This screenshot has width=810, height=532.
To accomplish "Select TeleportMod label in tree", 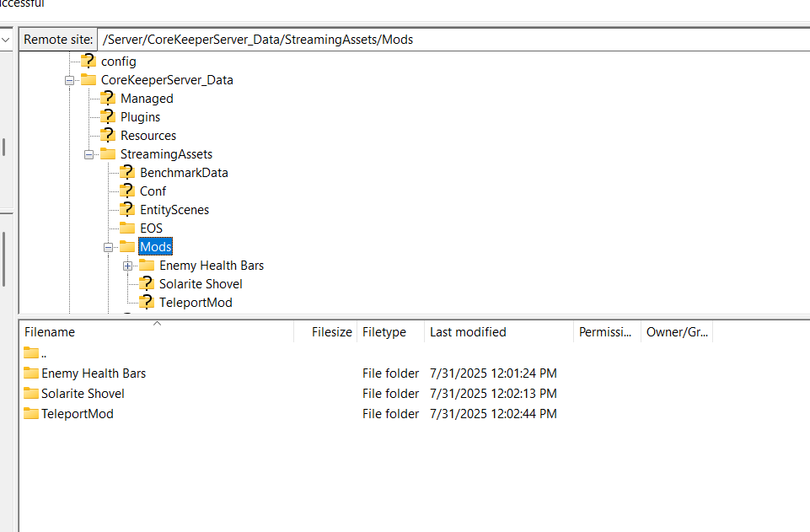I will pos(196,304).
